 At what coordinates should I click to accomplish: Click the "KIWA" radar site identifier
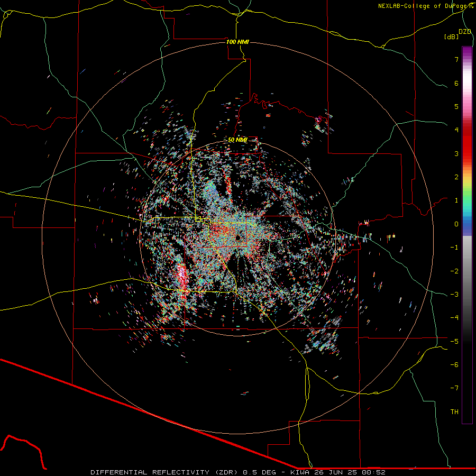tap(300, 472)
